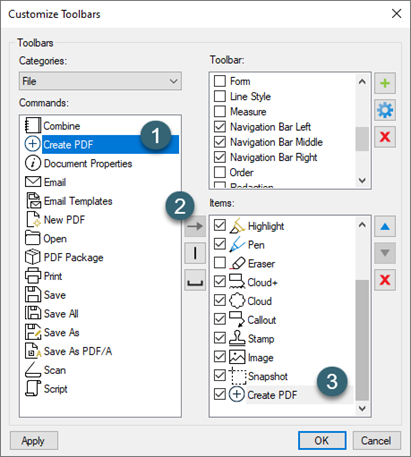Click up arrow of Items list scrollbar
This screenshot has height=457, width=411.
362,225
